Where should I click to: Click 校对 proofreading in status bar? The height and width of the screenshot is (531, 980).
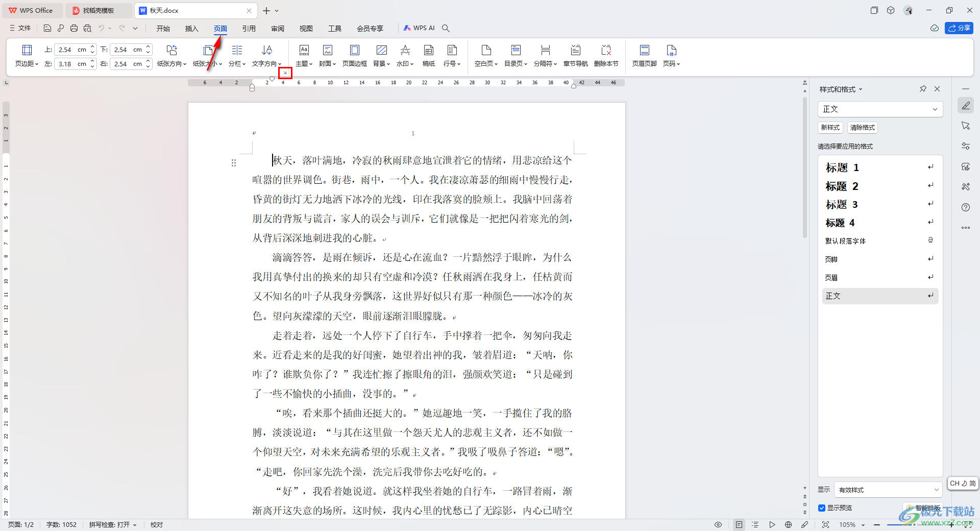(x=157, y=525)
